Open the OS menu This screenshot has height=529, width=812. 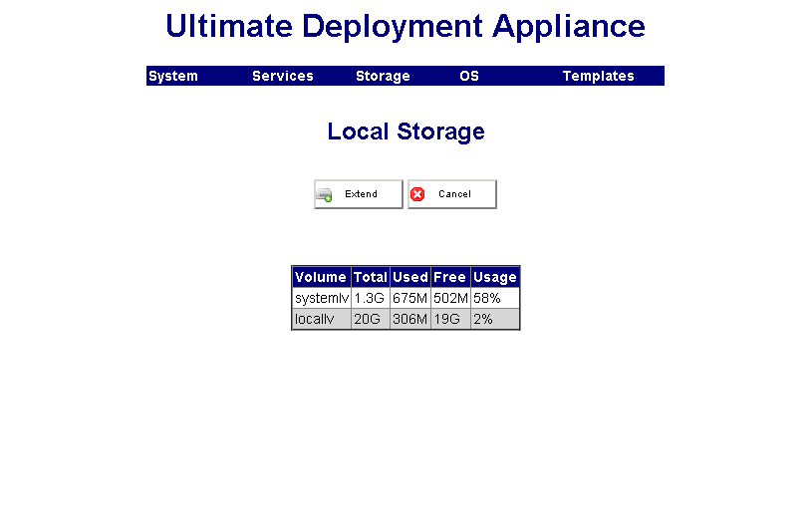pos(469,76)
